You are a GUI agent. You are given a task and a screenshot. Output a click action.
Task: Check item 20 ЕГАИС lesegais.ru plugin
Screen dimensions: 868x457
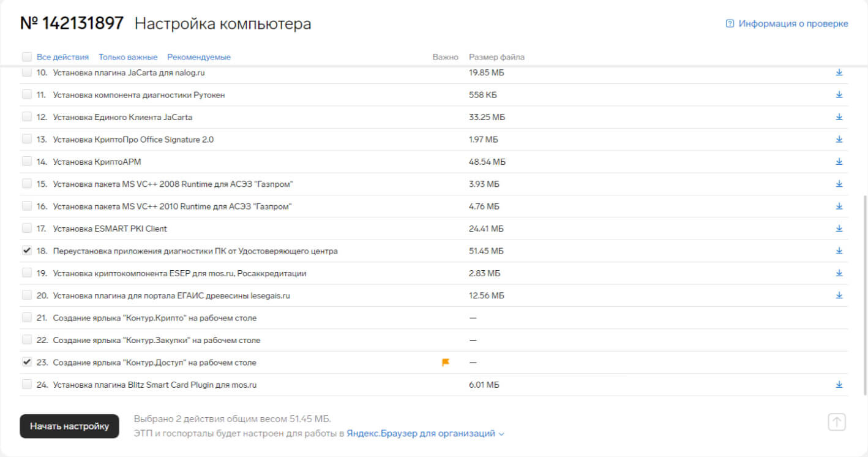click(27, 295)
